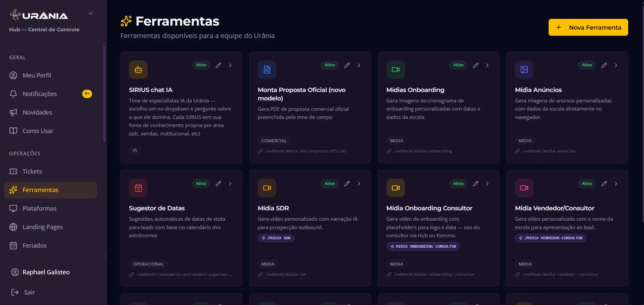Open Meu Perfil in the sidebar
The height and width of the screenshot is (305, 644).
(51, 75)
